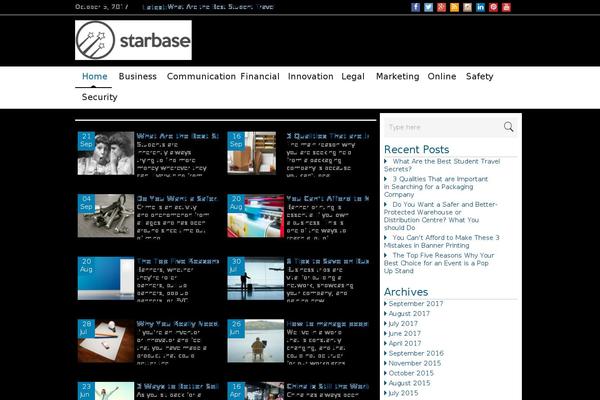Screen dimensions: 600x400
Task: Open the Online menu item
Action: [442, 77]
